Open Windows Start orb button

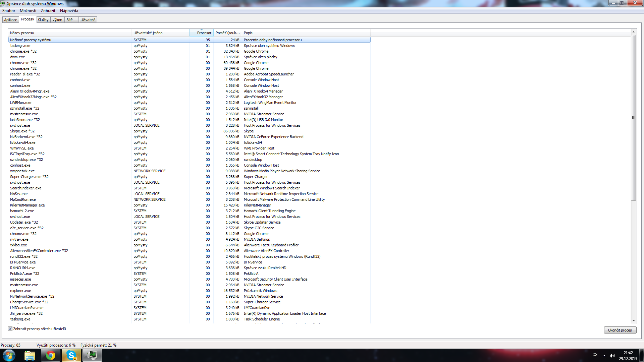[9, 355]
